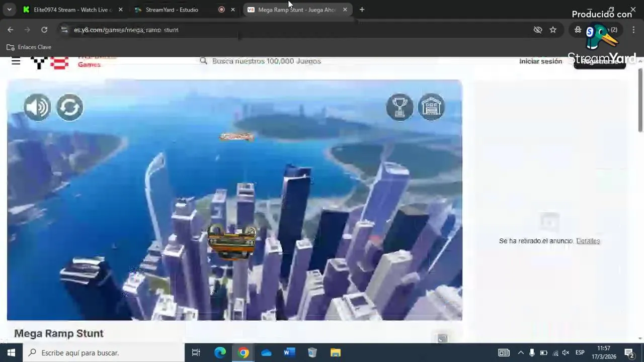Click the muted volume tray icon
The width and height of the screenshot is (644, 362).
pyautogui.click(x=566, y=352)
